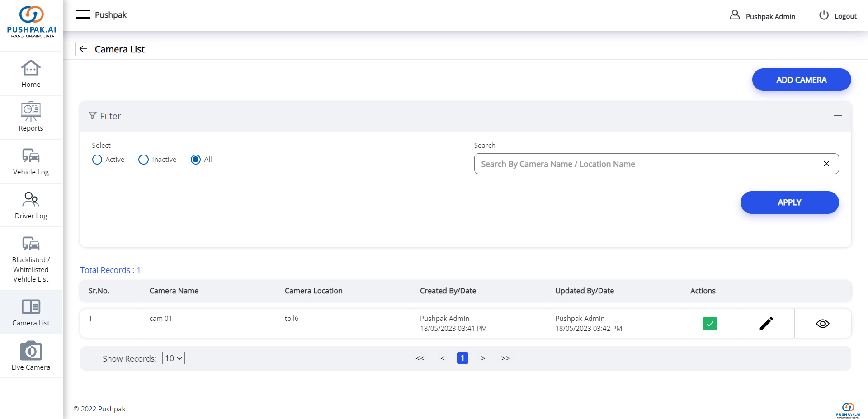Open Vehicle Log in sidebar
The width and height of the screenshot is (868, 419).
click(x=31, y=161)
